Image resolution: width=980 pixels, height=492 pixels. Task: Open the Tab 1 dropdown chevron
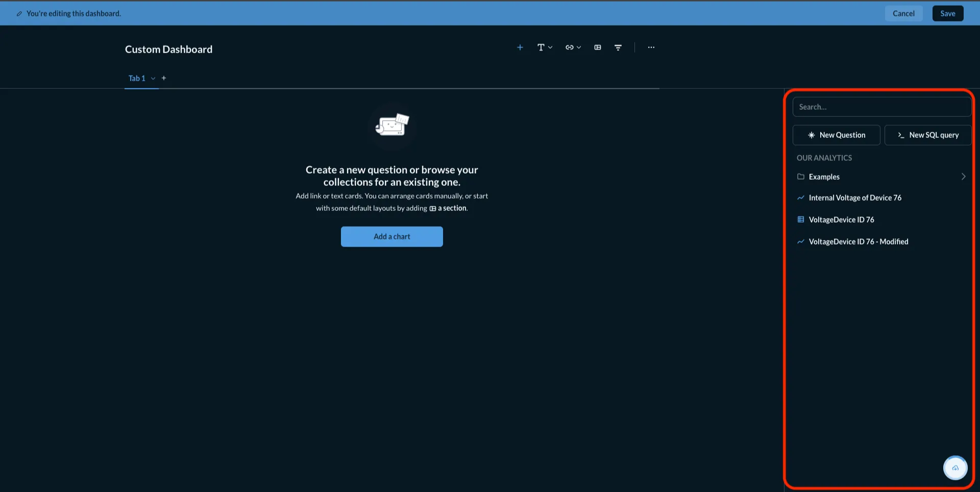(153, 78)
